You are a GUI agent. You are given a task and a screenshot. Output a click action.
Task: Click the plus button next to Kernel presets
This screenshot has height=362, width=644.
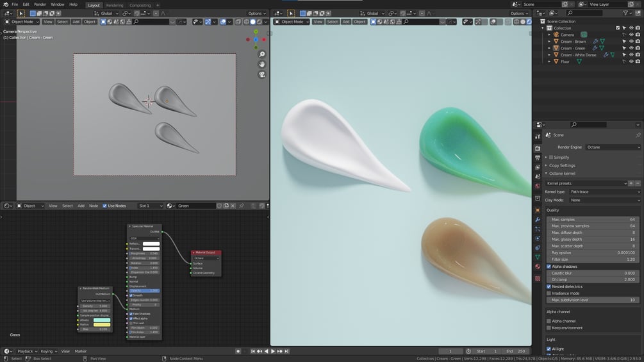tap(631, 183)
